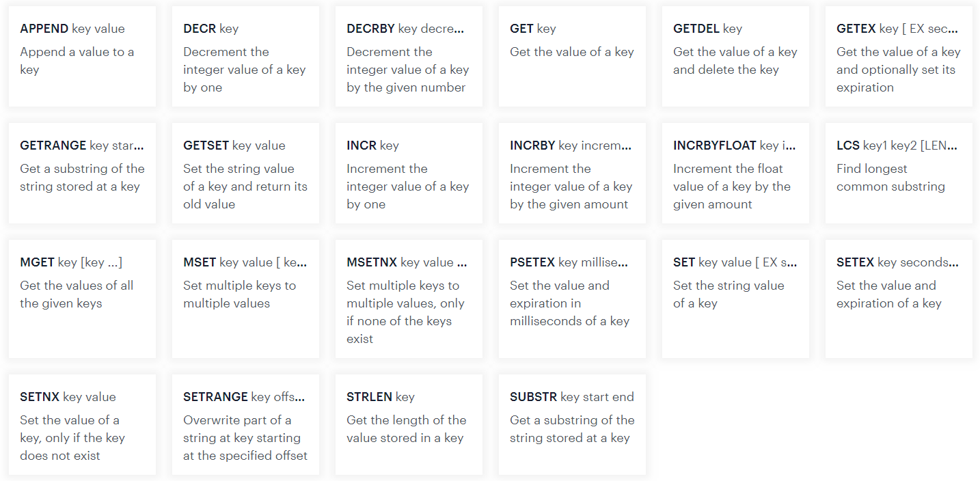
Task: Click the PSETEX milliseconds expiration card
Action: click(572, 299)
